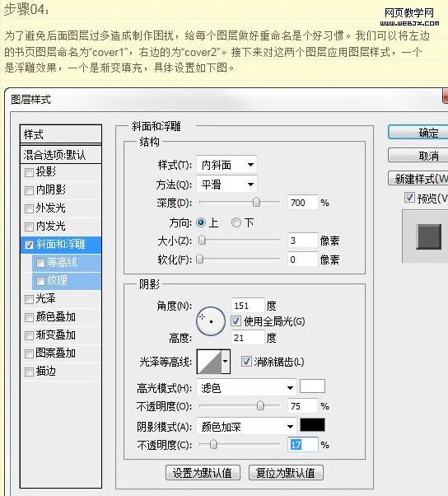448x496 pixels.
Task: Open the 样式 内斜面 dropdown
Action: (226, 165)
